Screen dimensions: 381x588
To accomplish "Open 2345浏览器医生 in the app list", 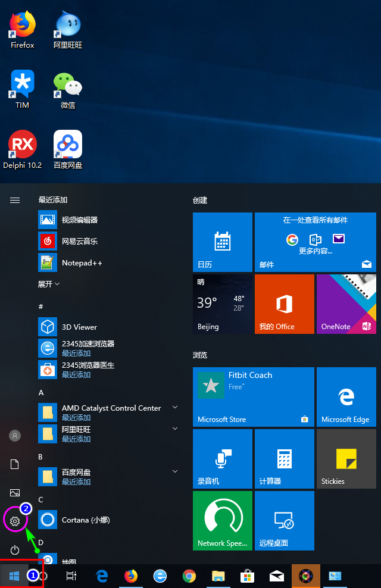I will [x=109, y=370].
